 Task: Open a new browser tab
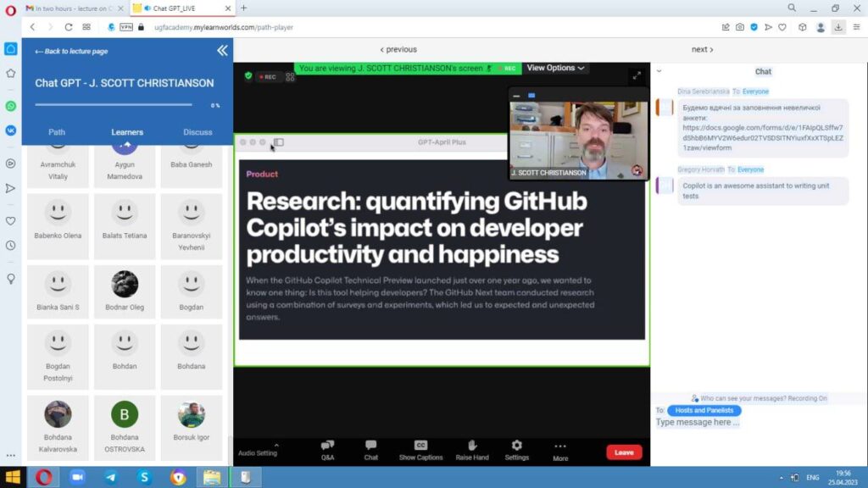click(x=243, y=8)
